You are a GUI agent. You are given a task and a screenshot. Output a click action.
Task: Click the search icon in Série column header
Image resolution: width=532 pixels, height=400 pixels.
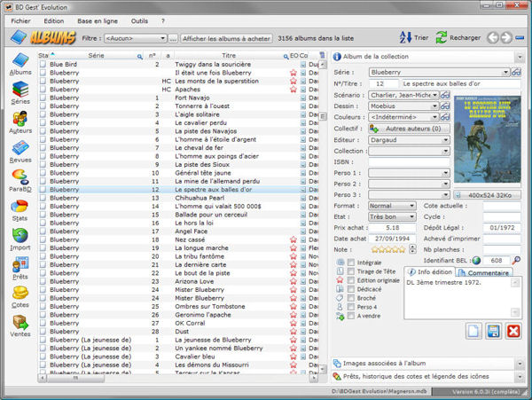139,56
